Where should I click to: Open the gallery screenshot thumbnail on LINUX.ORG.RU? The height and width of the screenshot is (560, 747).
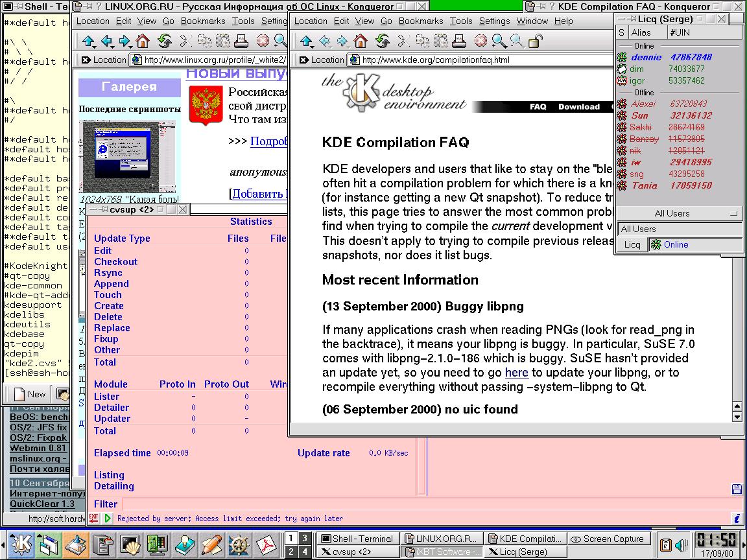coord(128,157)
